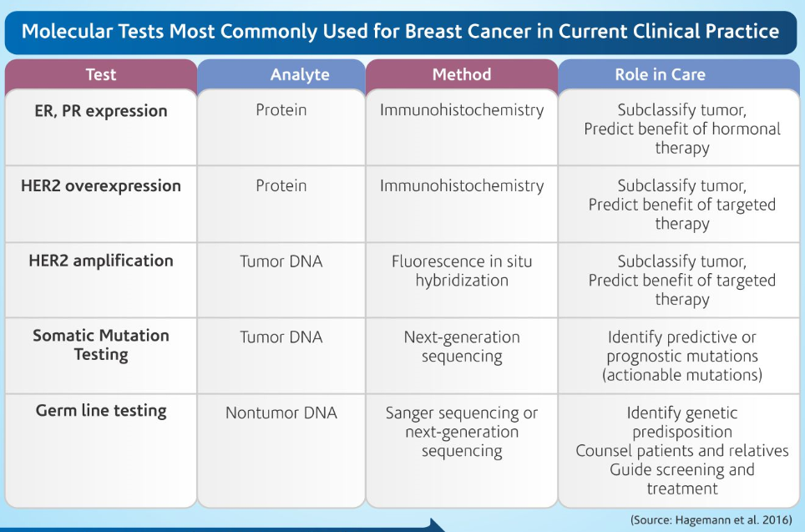Click the Analyte column header
Viewport: 805px width, 532px height.
pyautogui.click(x=300, y=75)
